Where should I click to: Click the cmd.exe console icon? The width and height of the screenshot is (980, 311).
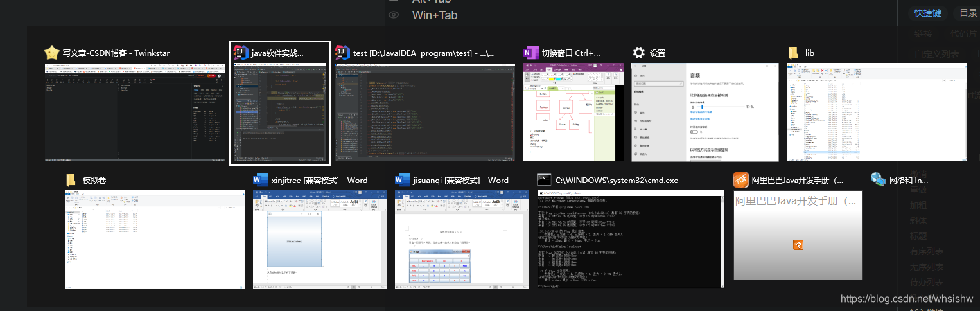pos(545,180)
